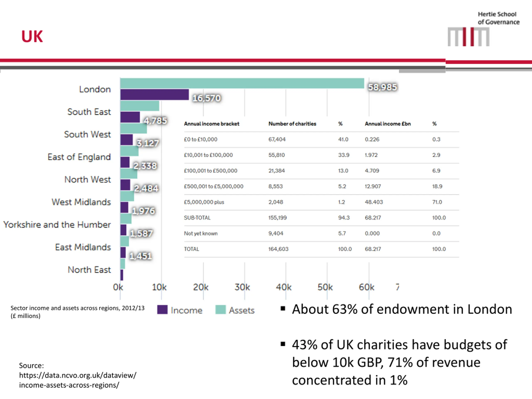Click the purple Income legend swatch
The image size is (532, 399).
[x=162, y=309]
